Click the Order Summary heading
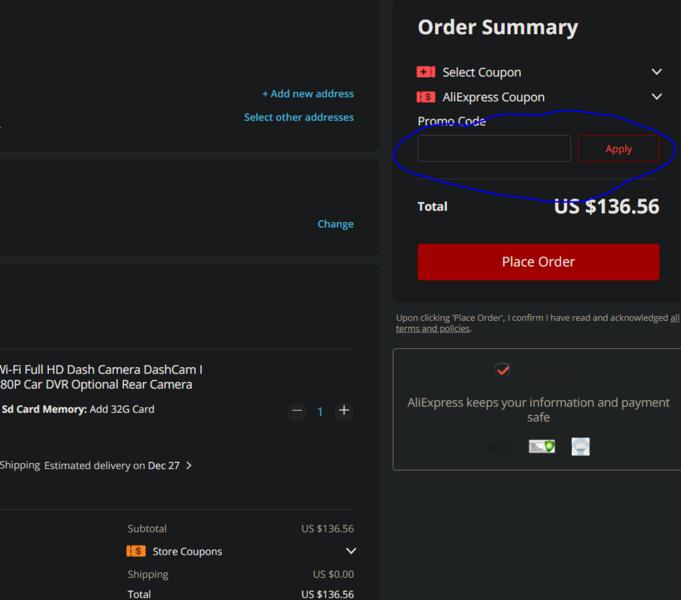The image size is (681, 600). tap(498, 27)
